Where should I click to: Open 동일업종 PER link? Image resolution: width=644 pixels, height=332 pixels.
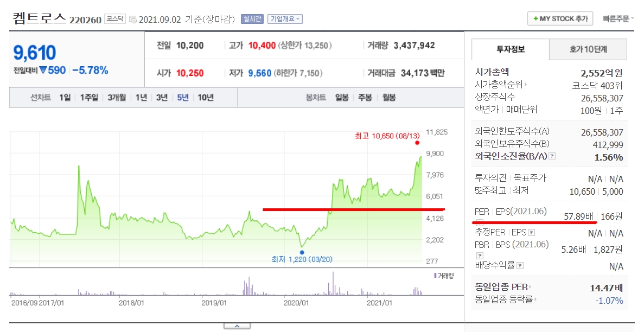coord(503,287)
